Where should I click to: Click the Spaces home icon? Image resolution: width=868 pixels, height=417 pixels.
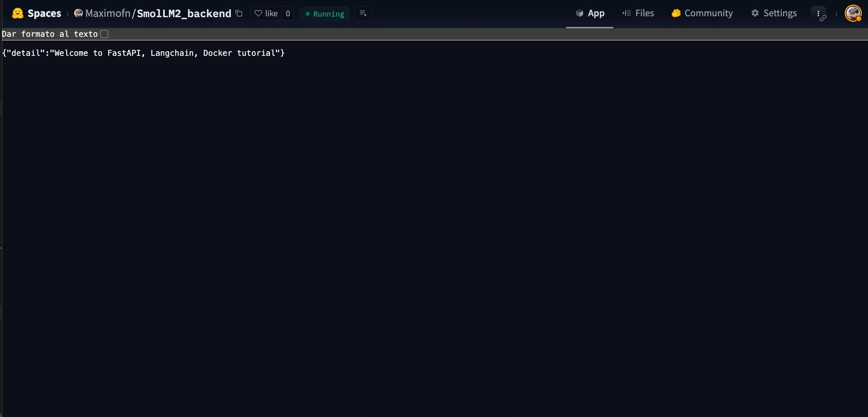(17, 13)
